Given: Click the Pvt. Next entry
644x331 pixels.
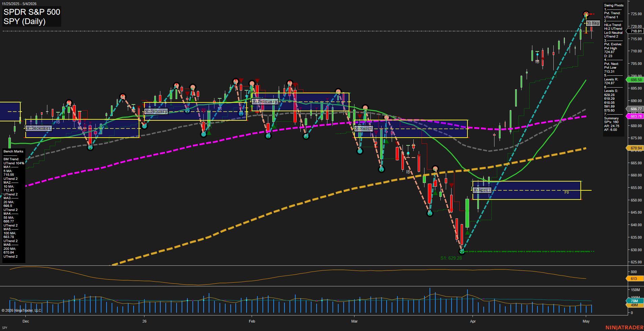Looking at the screenshot, I should click(612, 68).
